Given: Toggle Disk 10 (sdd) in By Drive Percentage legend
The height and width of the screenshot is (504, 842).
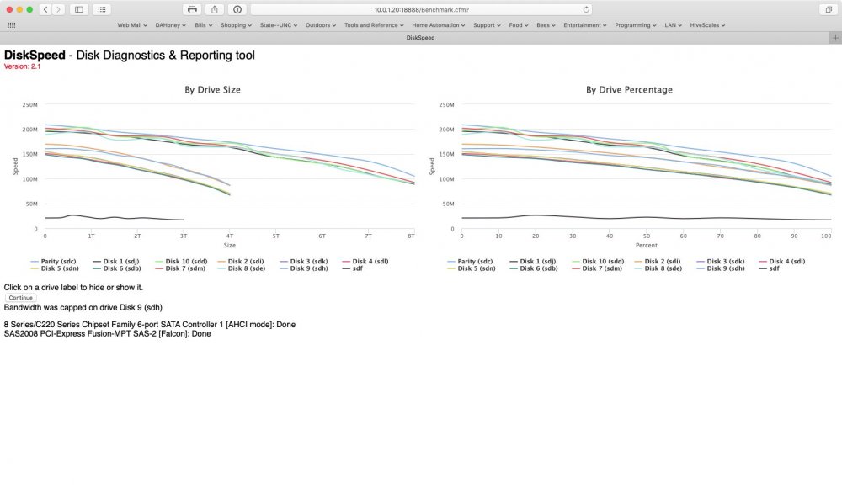Looking at the screenshot, I should (x=598, y=262).
